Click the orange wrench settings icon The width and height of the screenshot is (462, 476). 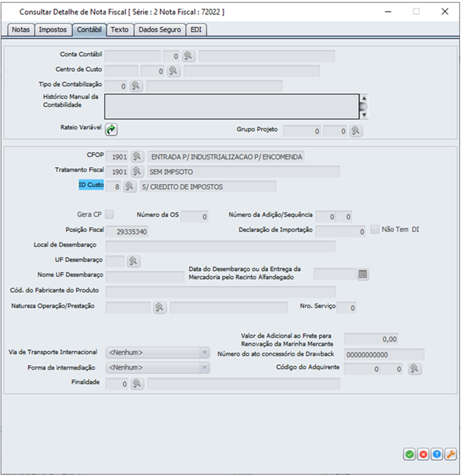click(x=450, y=455)
